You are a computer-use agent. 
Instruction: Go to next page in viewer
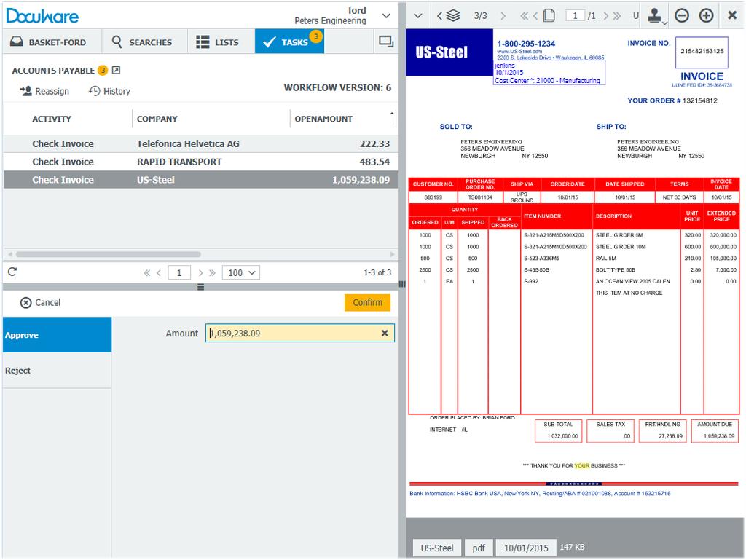tap(605, 16)
